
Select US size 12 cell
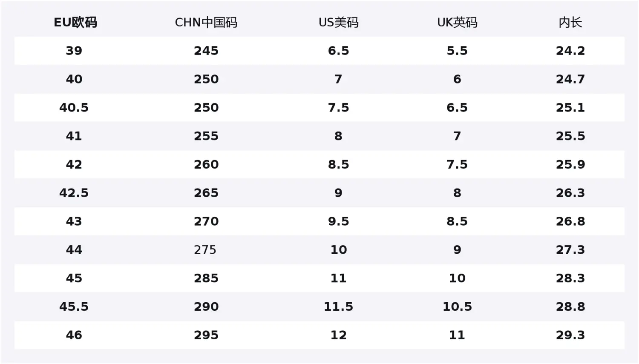tap(339, 335)
